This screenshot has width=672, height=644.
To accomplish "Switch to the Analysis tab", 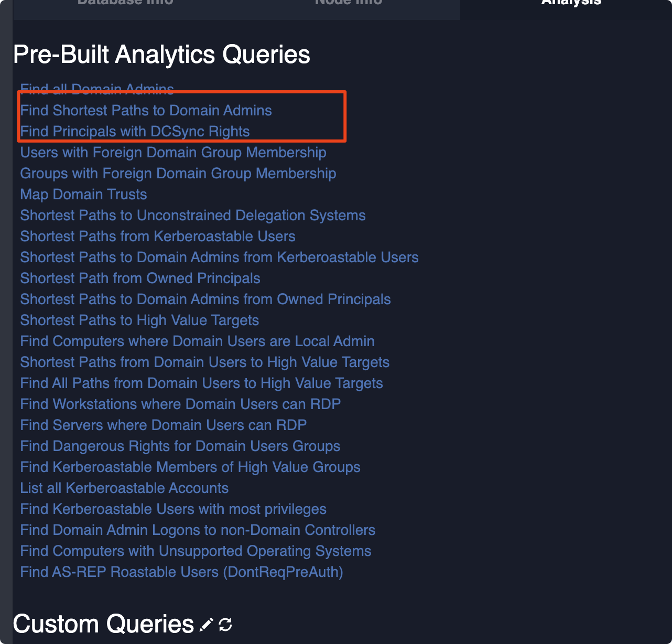I will (x=571, y=3).
